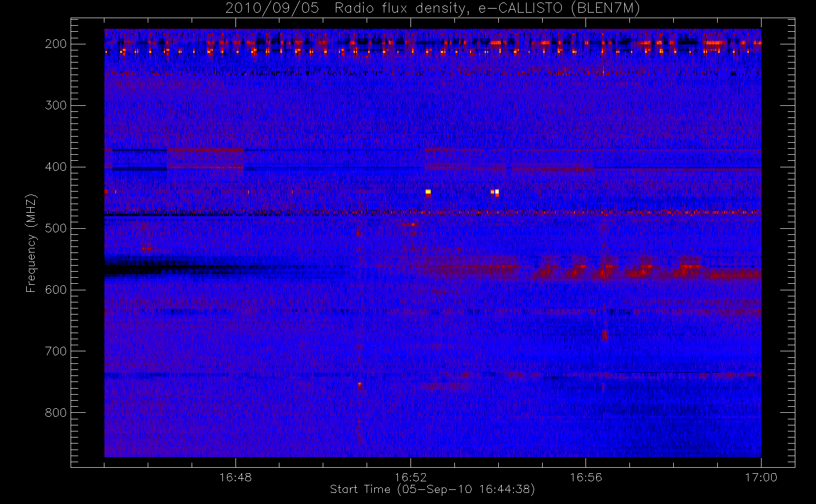816x504 pixels.
Task: Click the 17:00 time tick label
Action: point(761,477)
